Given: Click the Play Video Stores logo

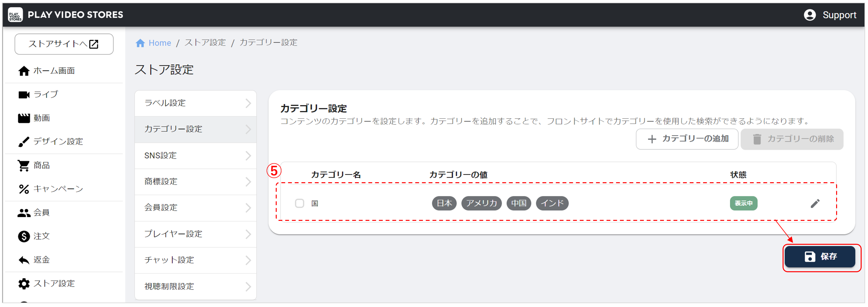Looking at the screenshot, I should coord(15,15).
